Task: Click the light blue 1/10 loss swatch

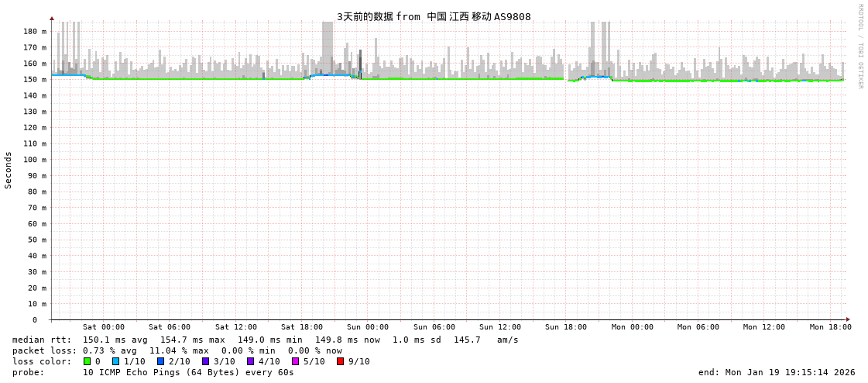Action: tap(115, 361)
